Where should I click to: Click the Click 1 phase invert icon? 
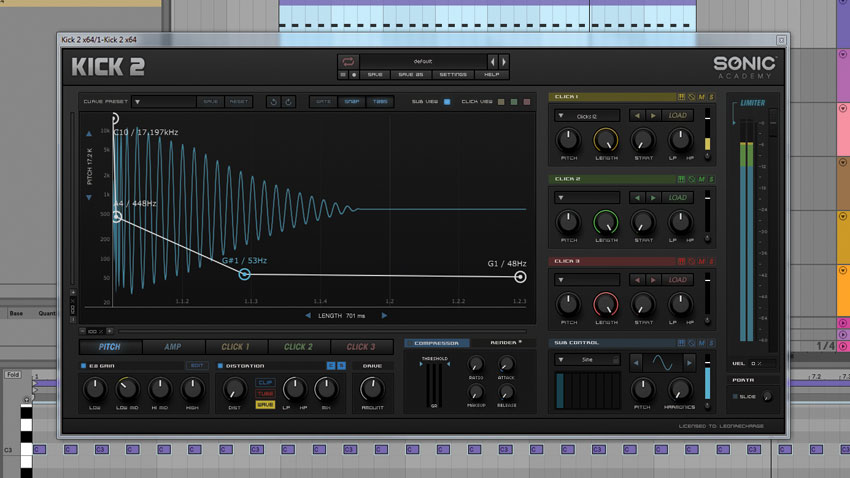point(692,97)
